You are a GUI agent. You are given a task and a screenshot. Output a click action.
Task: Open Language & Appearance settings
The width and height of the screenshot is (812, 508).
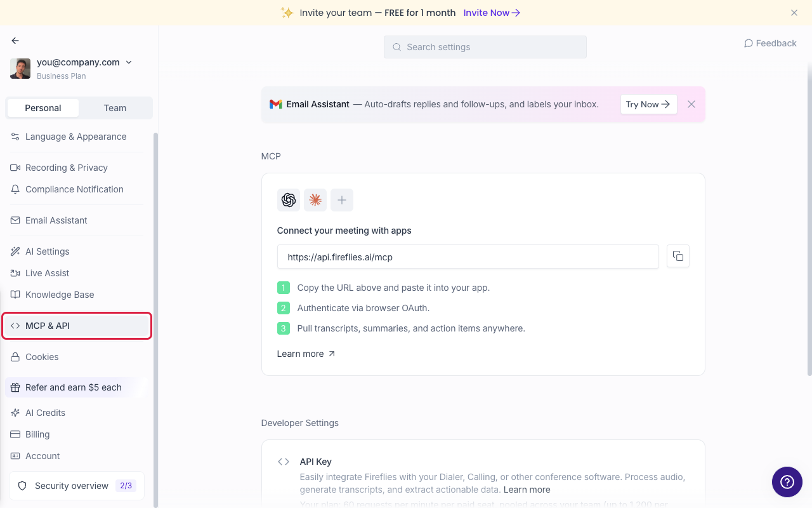click(77, 137)
